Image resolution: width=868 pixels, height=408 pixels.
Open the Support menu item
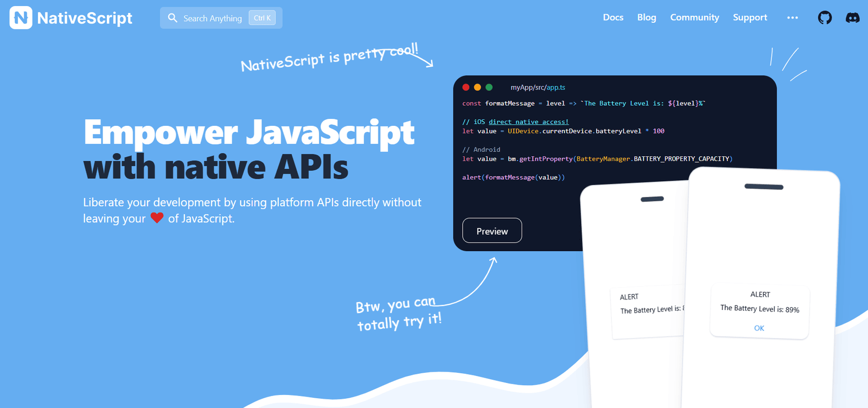tap(750, 17)
